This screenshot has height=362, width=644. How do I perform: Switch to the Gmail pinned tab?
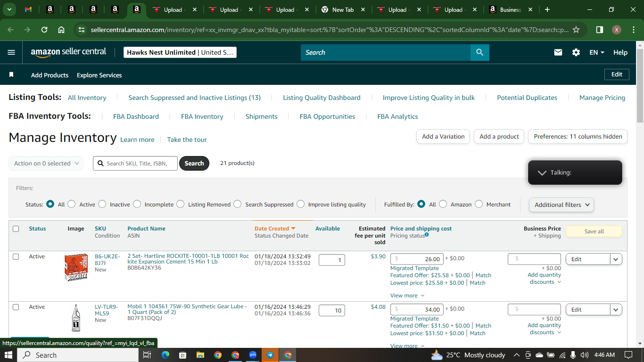tap(28, 9)
